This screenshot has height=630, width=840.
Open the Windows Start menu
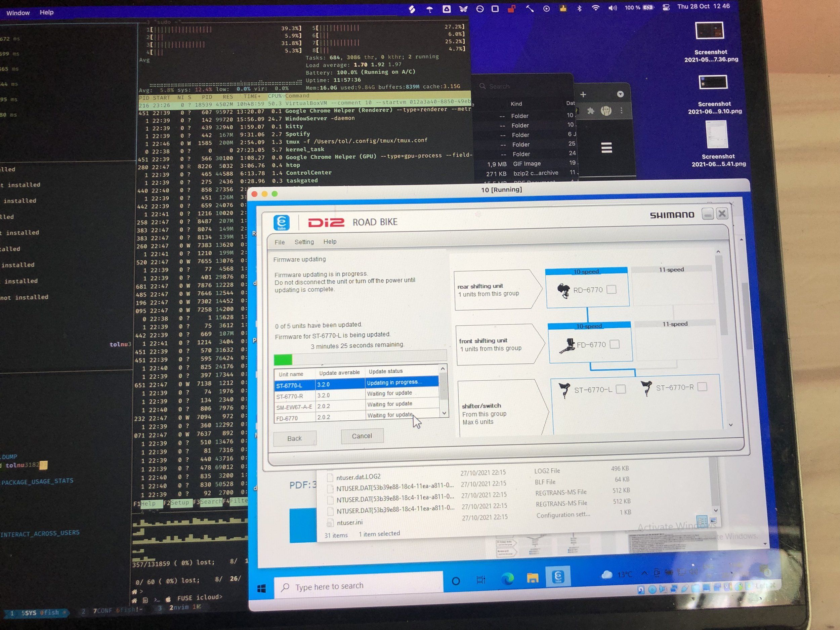[x=262, y=589]
